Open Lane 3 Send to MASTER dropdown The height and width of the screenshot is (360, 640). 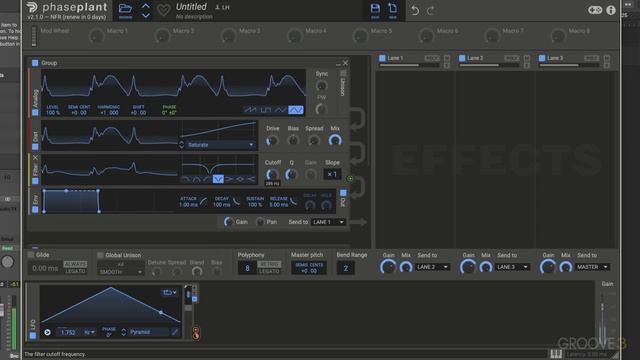click(592, 267)
